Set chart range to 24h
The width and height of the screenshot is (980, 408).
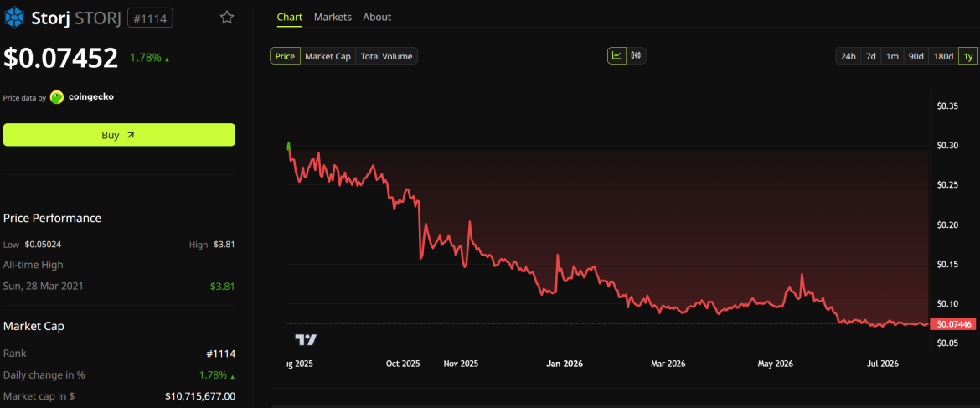coord(848,56)
